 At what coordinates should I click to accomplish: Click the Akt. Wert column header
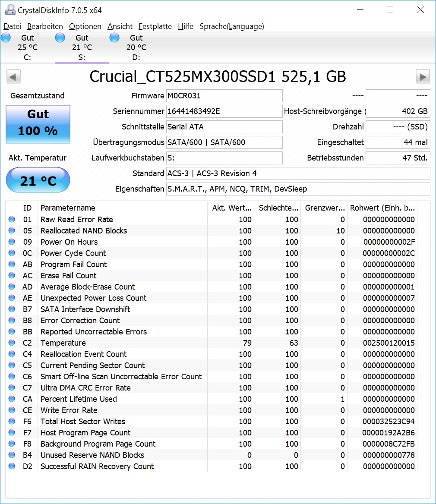231,208
